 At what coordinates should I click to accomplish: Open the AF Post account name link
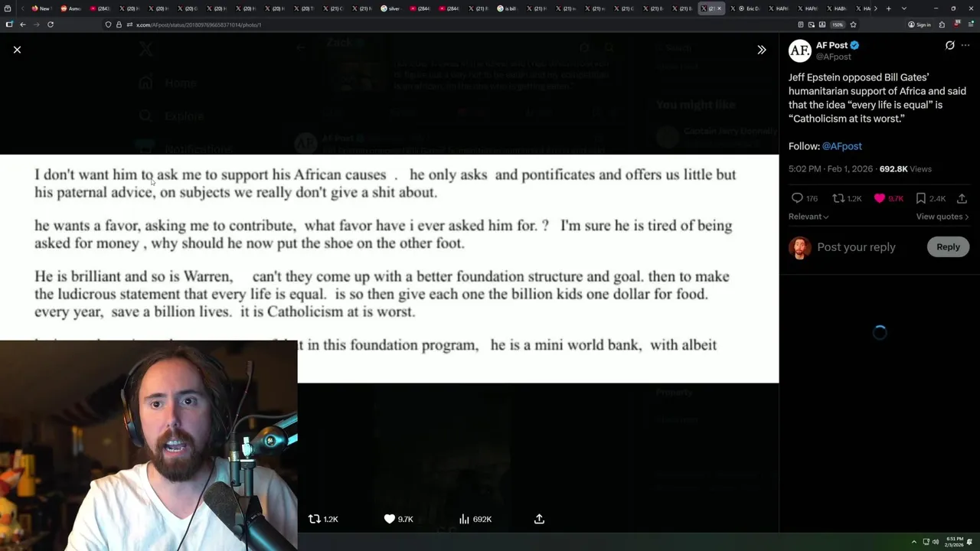(x=831, y=45)
